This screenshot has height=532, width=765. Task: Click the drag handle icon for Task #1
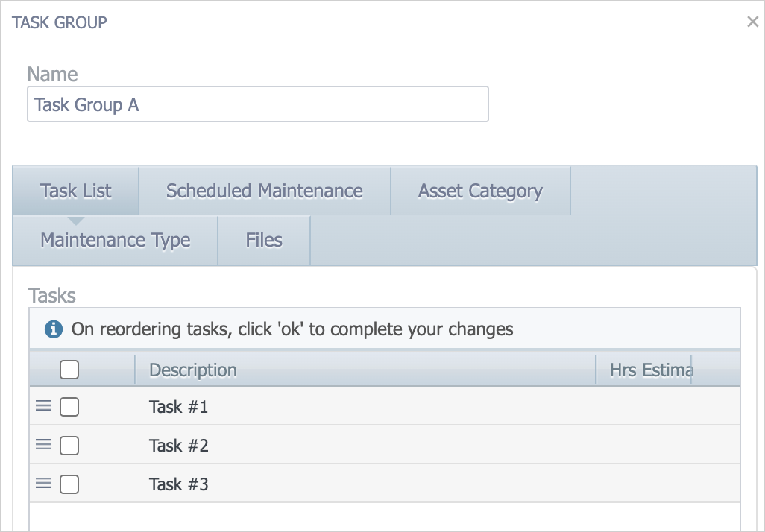43,405
